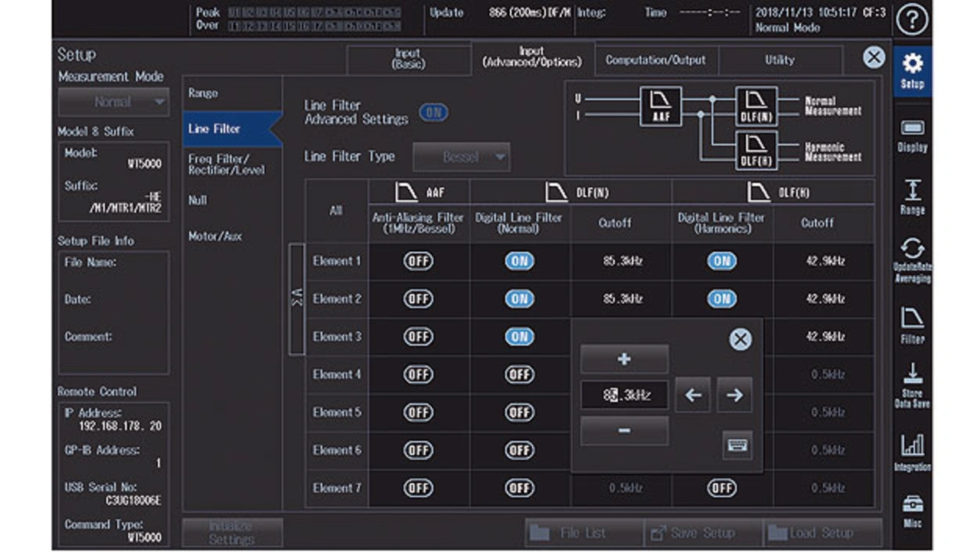Image resolution: width=980 pixels, height=552 pixels.
Task: Open the Help question mark icon
Action: [x=912, y=21]
